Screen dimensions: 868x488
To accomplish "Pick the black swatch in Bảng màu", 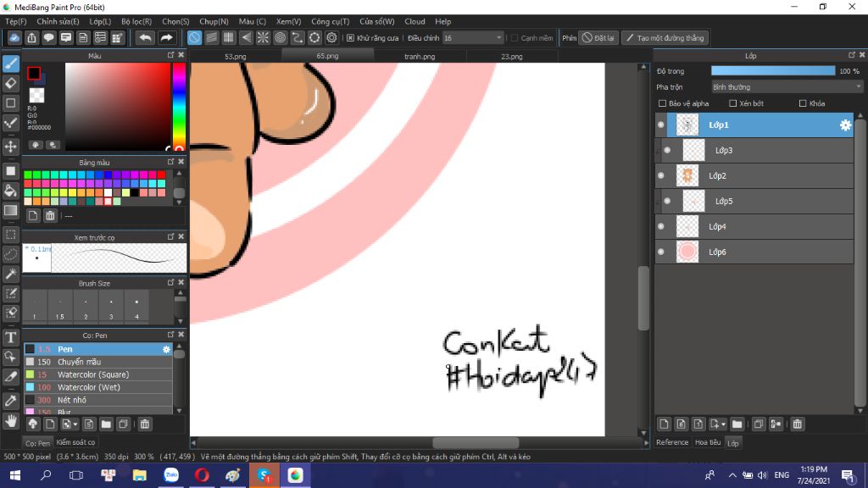I will click(x=135, y=192).
